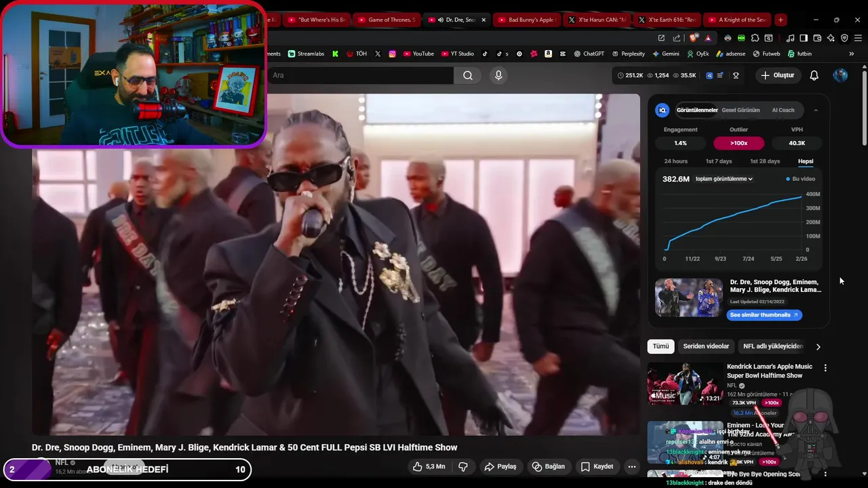Viewport: 868px width, 488px height.
Task: Close the Dr. Dre, Snoop tab
Action: pyautogui.click(x=484, y=20)
